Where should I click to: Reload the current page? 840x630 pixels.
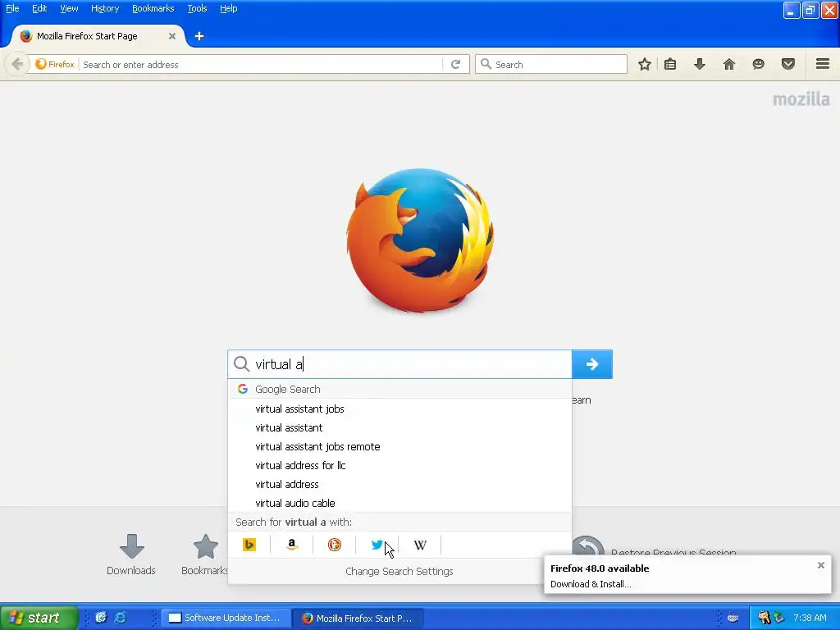tap(456, 64)
